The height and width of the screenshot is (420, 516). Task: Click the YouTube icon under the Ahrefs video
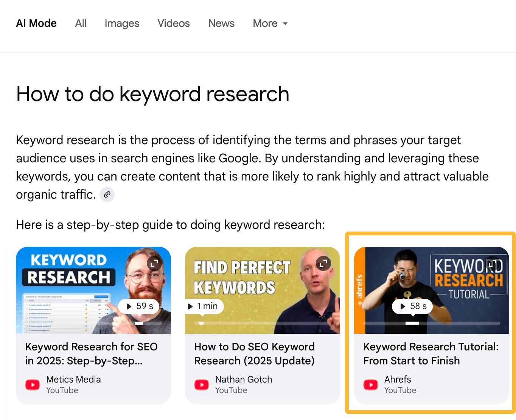[371, 384]
